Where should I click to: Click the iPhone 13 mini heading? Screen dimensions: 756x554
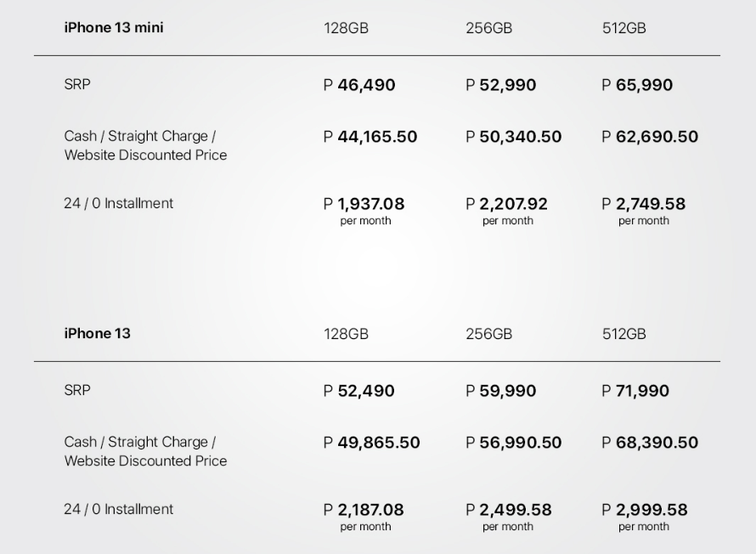pos(114,28)
